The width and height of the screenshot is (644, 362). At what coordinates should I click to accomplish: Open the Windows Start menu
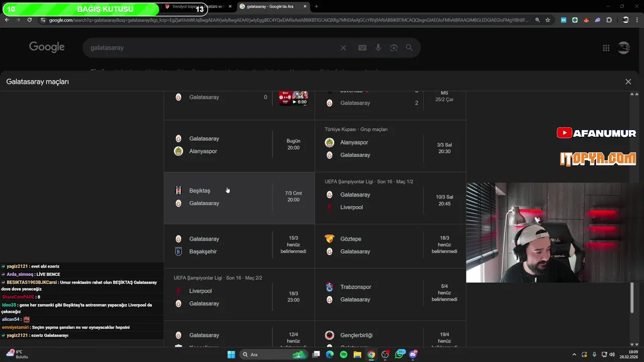[x=231, y=354]
